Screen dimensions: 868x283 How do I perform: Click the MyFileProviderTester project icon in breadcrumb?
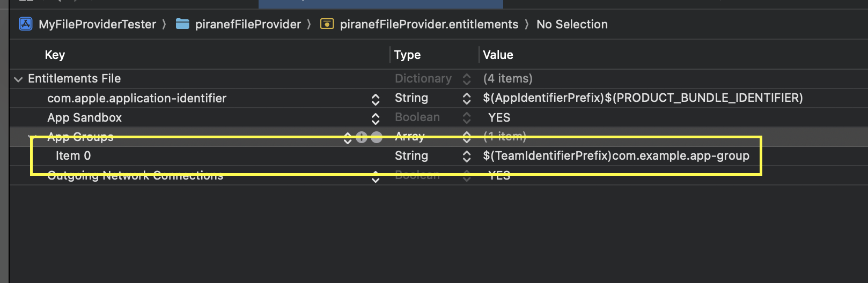(x=25, y=24)
